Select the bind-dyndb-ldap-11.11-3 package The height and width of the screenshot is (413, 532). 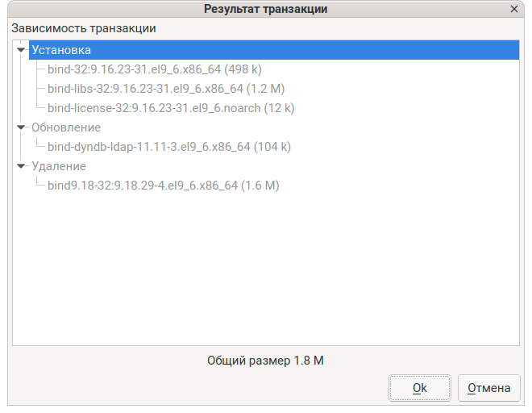[168, 147]
